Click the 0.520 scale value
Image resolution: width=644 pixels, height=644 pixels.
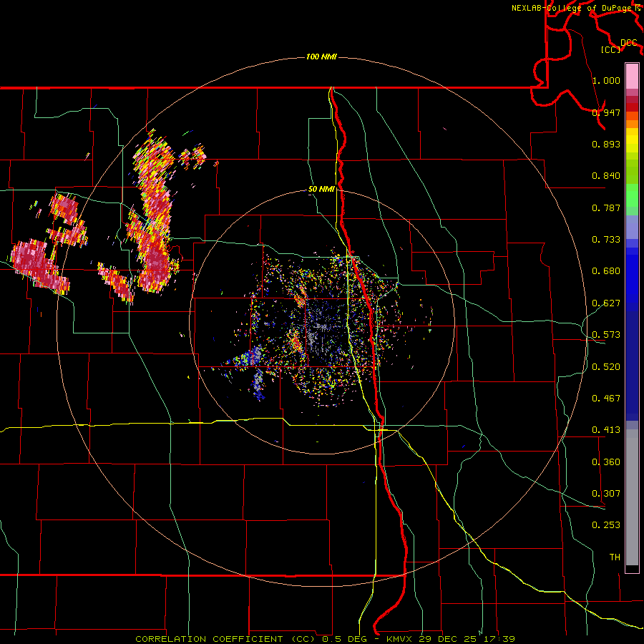(606, 367)
